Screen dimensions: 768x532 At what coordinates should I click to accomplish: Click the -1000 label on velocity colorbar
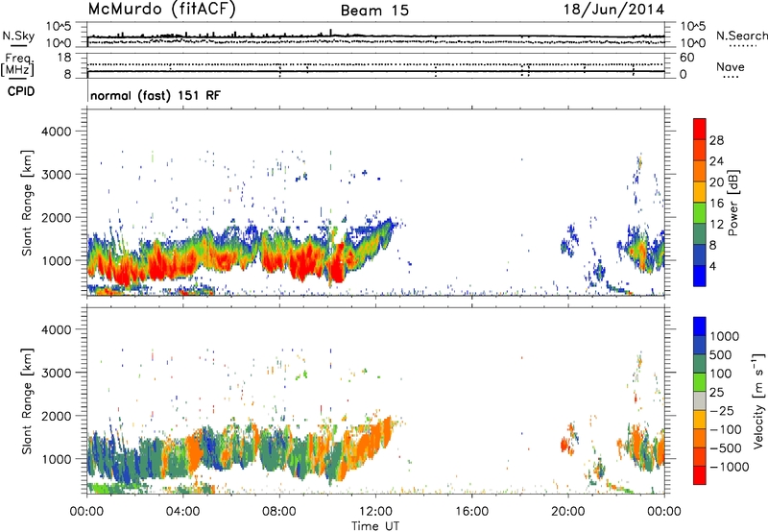point(730,467)
